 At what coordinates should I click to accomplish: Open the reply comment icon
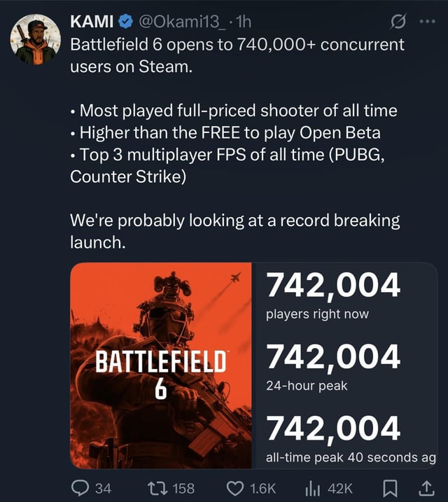click(x=80, y=488)
